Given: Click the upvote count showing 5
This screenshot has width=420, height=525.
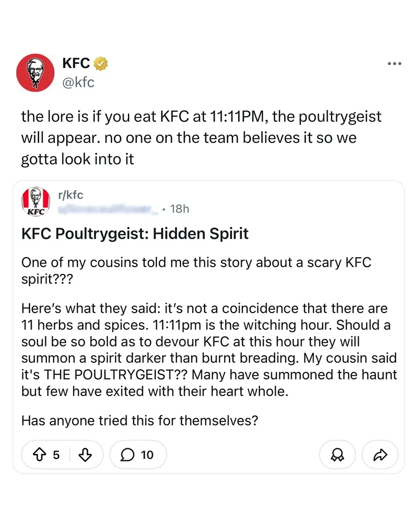Looking at the screenshot, I should (x=56, y=455).
